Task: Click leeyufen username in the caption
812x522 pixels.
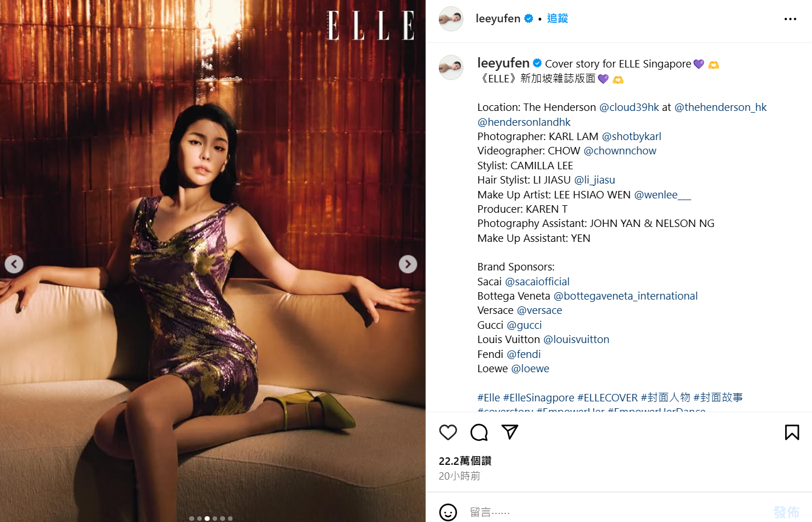Action: (503, 63)
